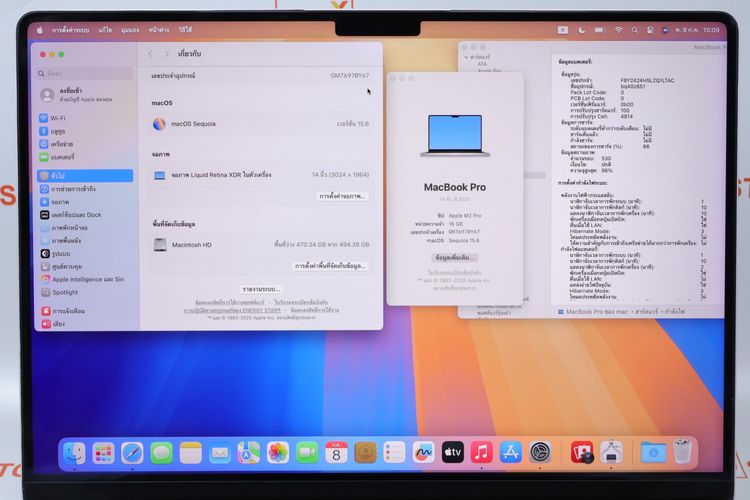Click the System Report button (รายงานระบบ...)
750x500 pixels.
click(x=261, y=289)
